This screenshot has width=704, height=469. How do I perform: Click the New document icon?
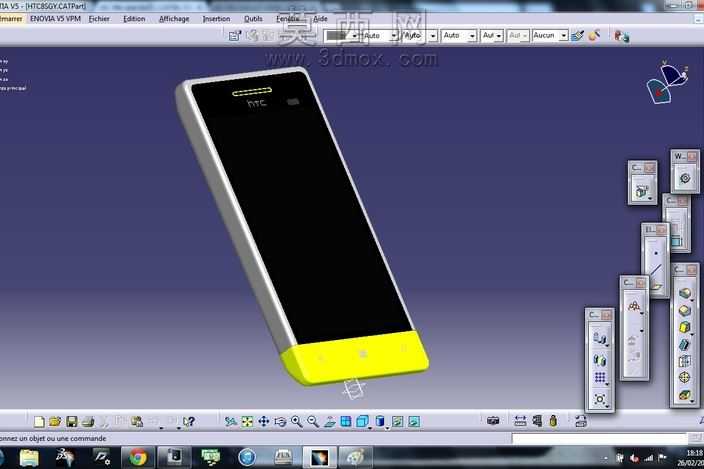click(39, 421)
